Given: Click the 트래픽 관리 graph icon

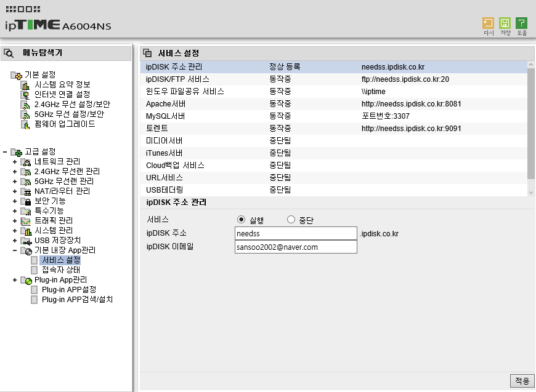Looking at the screenshot, I should coord(26,222).
